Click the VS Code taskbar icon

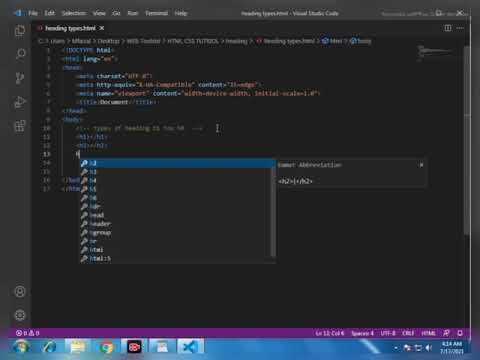(190, 348)
